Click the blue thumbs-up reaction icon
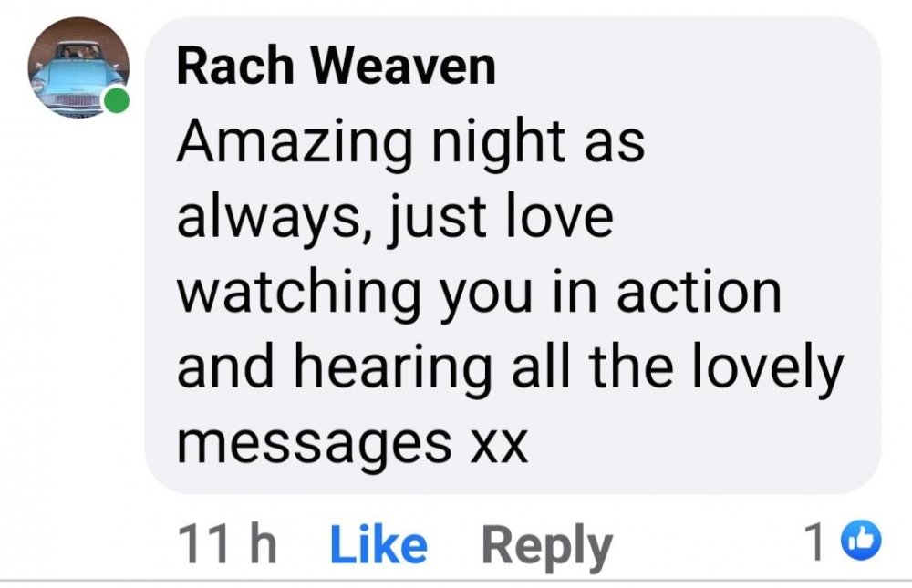The height and width of the screenshot is (588, 912). 862,541
